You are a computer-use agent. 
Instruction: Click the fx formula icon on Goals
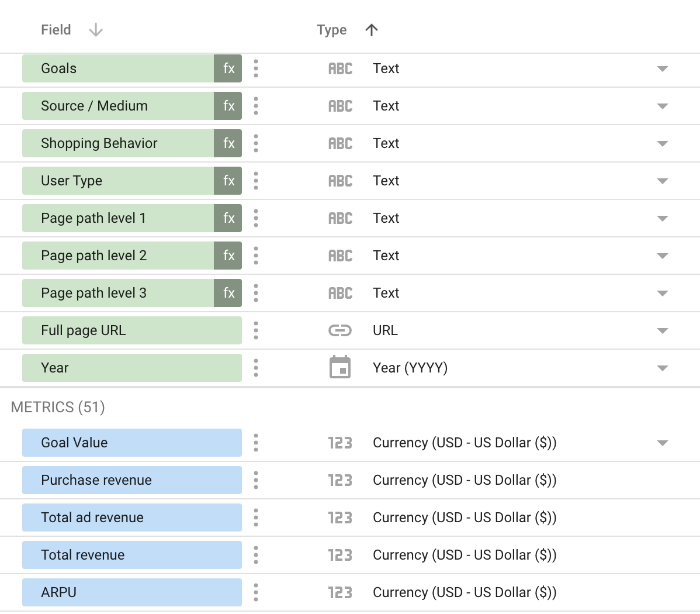[228, 68]
